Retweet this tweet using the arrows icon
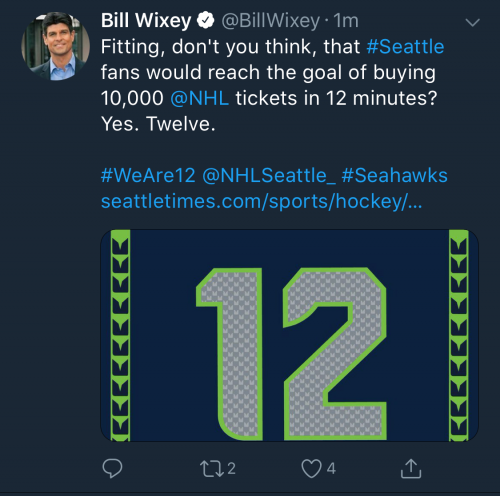Screen dimensions: 500x496 [212, 469]
